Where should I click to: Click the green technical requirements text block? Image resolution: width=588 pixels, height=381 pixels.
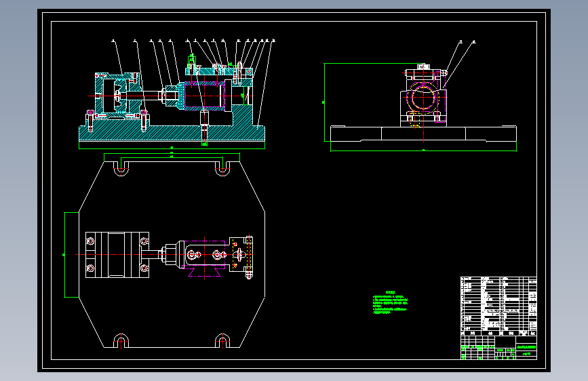pyautogui.click(x=390, y=302)
